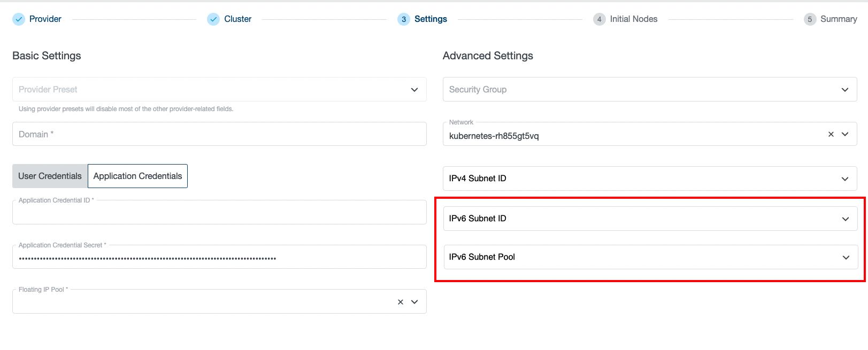Viewport: 868px width, 350px height.
Task: Switch to the User Credentials tab
Action: click(x=49, y=176)
